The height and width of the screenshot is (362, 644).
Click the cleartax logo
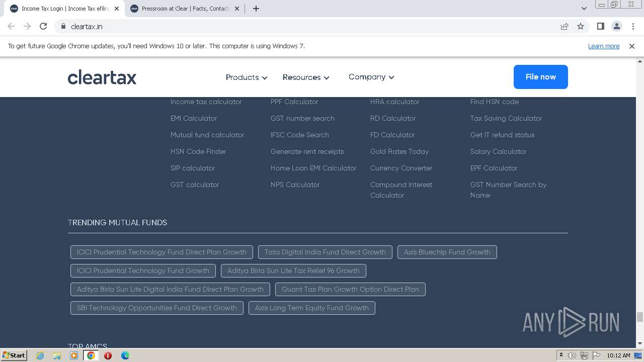[x=102, y=77]
